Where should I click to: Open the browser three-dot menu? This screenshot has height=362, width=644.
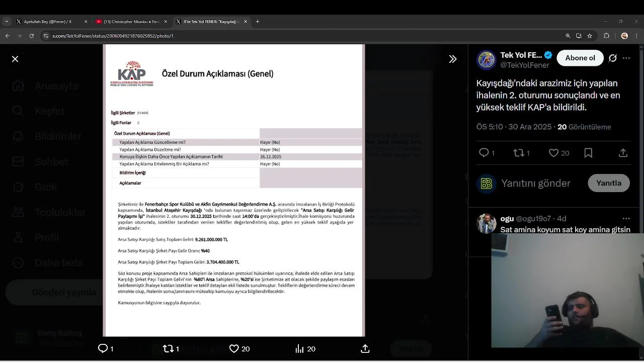coord(636,36)
